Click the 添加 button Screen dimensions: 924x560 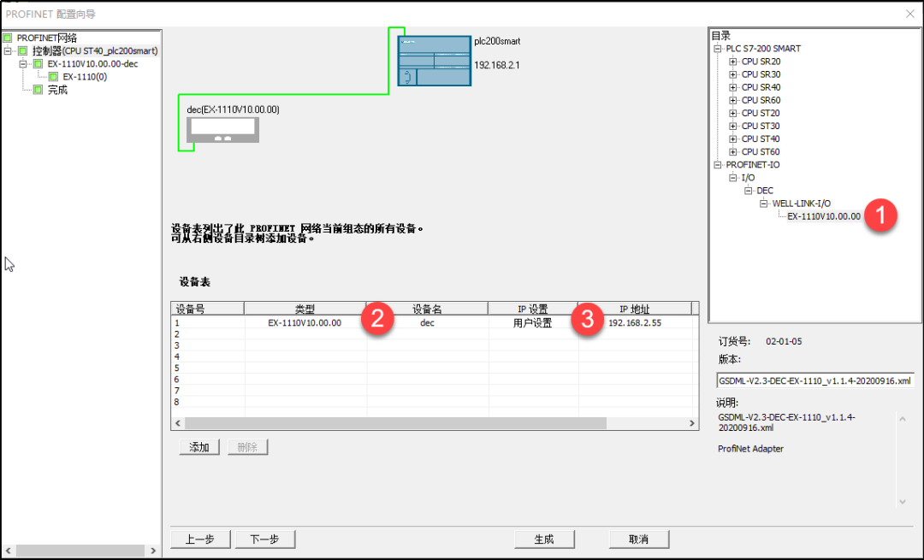199,447
